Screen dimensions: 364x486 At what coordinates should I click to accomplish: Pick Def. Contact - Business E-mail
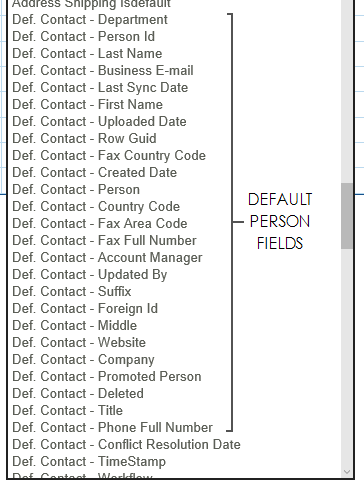103,70
